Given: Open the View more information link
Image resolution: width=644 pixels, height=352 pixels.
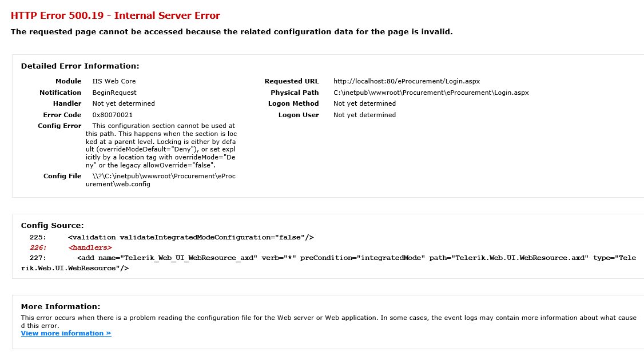Looking at the screenshot, I should [x=66, y=333].
